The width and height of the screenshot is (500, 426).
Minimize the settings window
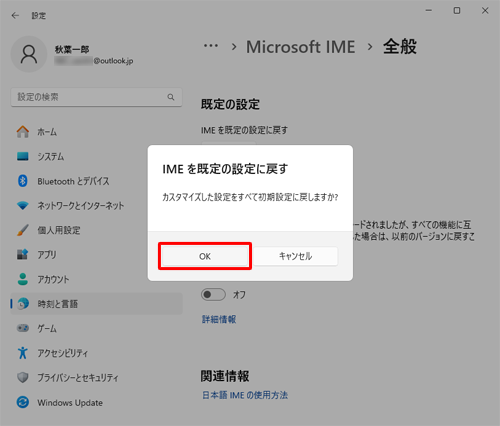click(x=429, y=11)
